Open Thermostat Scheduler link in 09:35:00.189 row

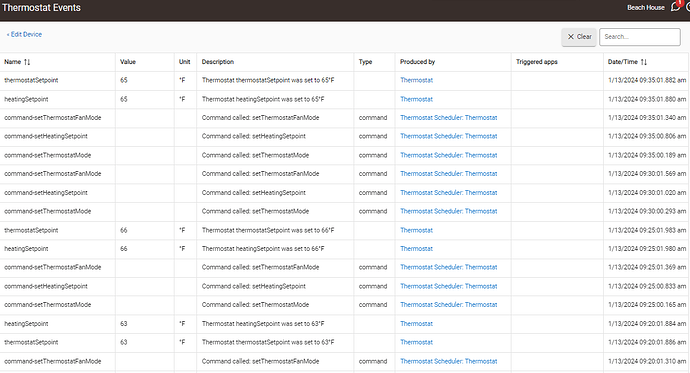pyautogui.click(x=448, y=155)
